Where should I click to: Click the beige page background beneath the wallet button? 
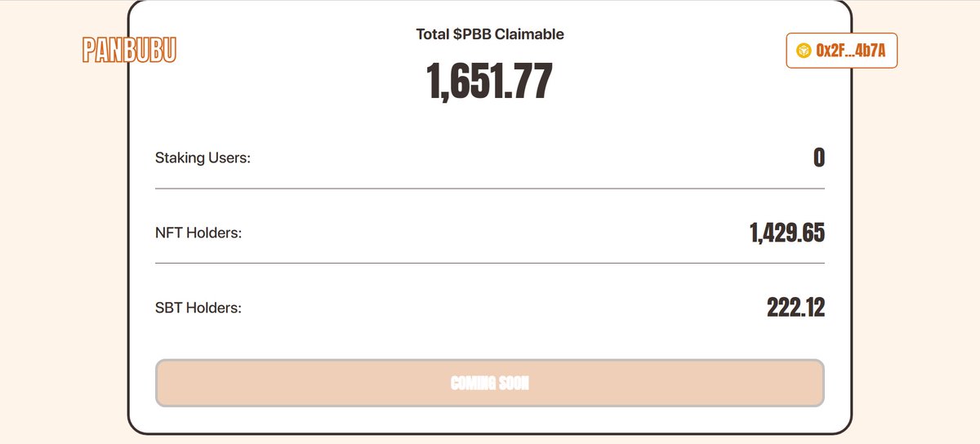pos(915,245)
